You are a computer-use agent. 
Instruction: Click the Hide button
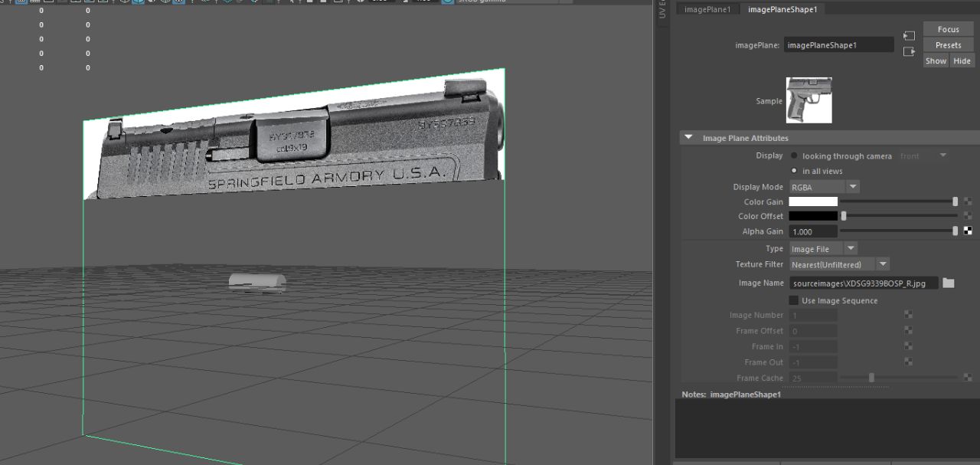point(962,61)
